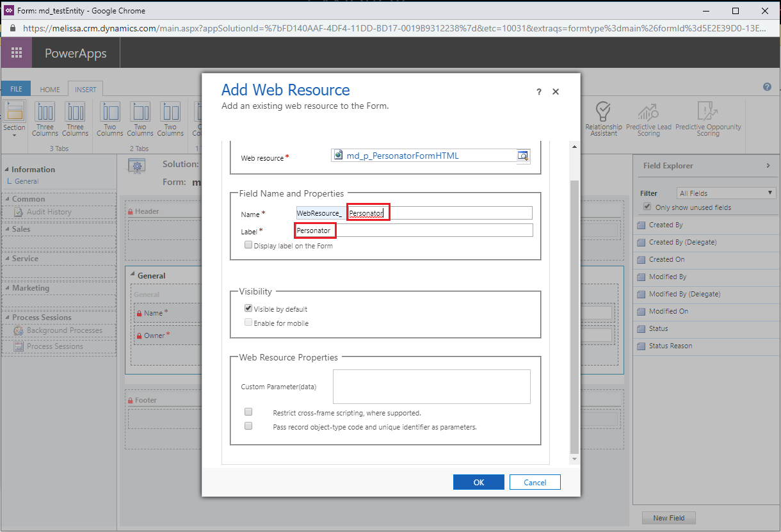
Task: Click the site padlock icon in address bar
Action: [x=12, y=28]
